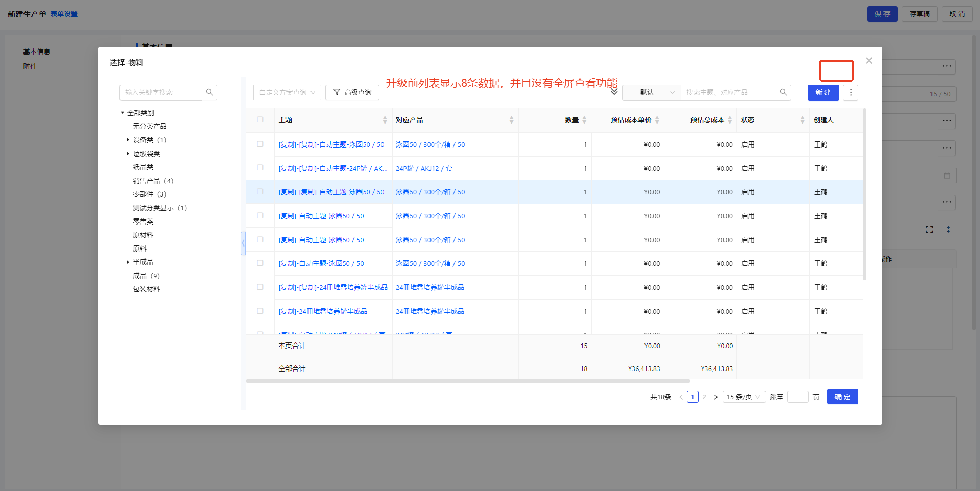Select page 1 in pagination
980x491 pixels.
(x=692, y=397)
